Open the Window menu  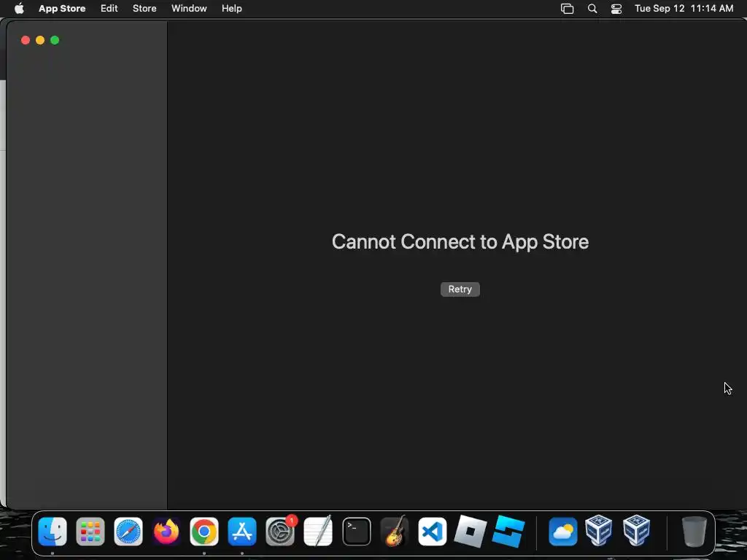[189, 9]
